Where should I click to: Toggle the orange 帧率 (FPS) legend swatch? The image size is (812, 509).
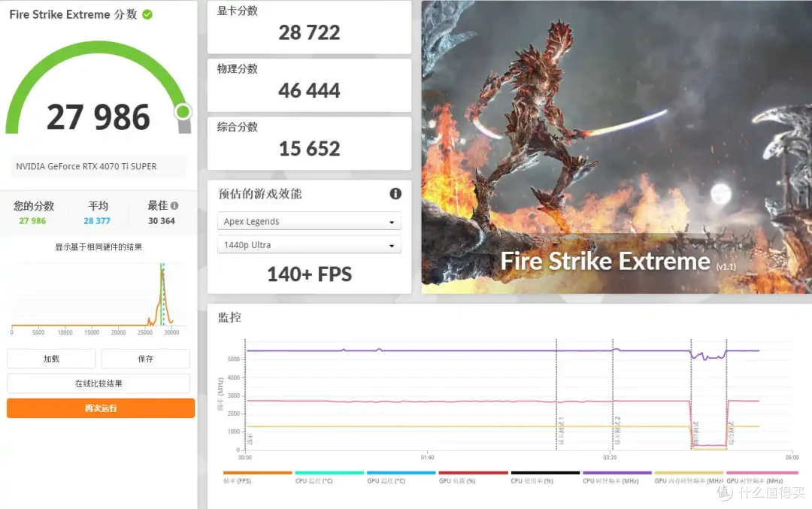pos(257,473)
